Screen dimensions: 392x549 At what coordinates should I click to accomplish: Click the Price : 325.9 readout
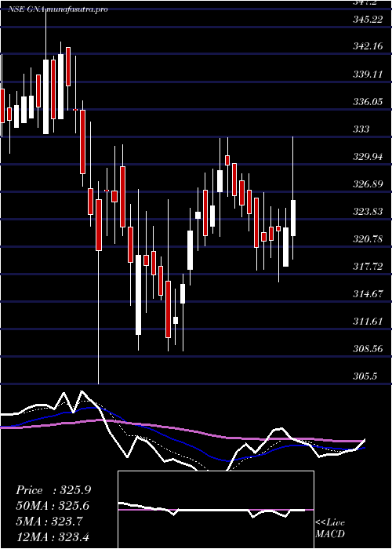(53, 490)
